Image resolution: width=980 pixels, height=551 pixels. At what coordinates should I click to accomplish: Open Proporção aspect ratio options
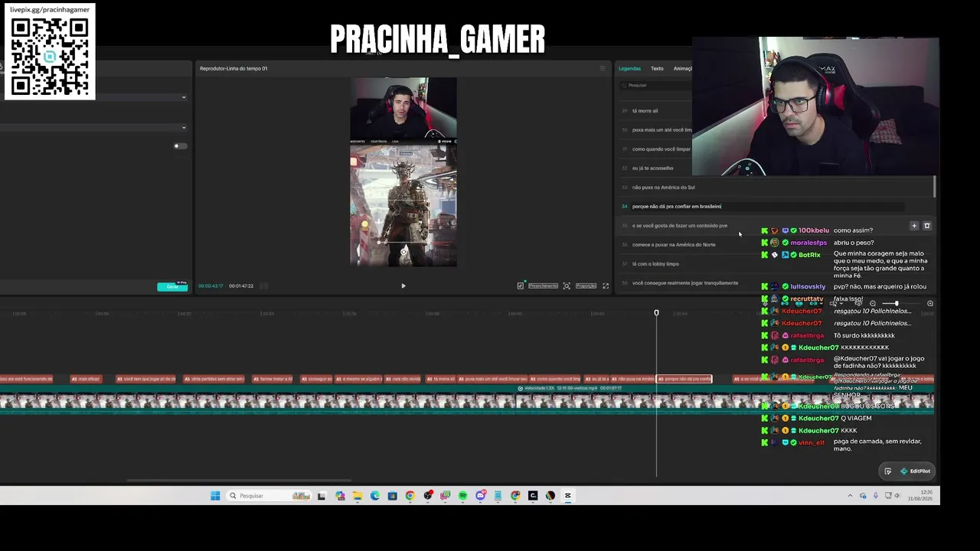coord(586,286)
